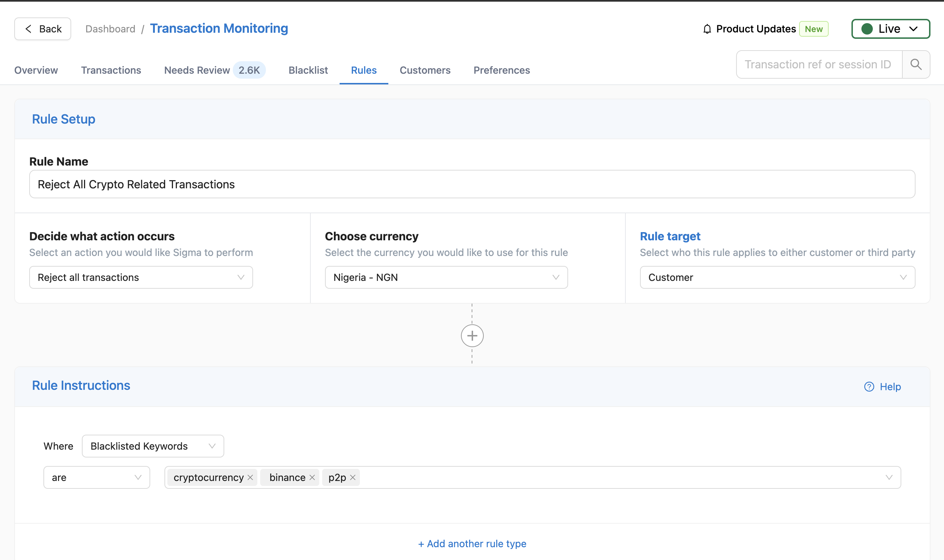944x560 pixels.
Task: Open the Reject all transactions dropdown
Action: coord(141,277)
